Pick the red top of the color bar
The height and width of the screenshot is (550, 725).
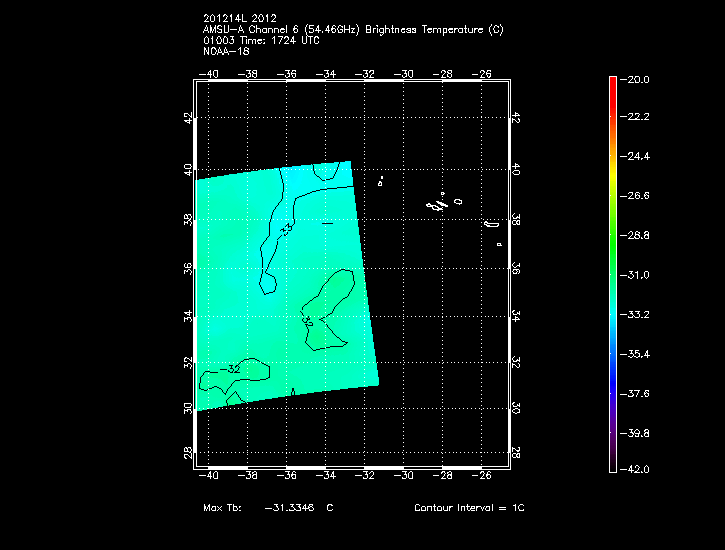point(613,82)
